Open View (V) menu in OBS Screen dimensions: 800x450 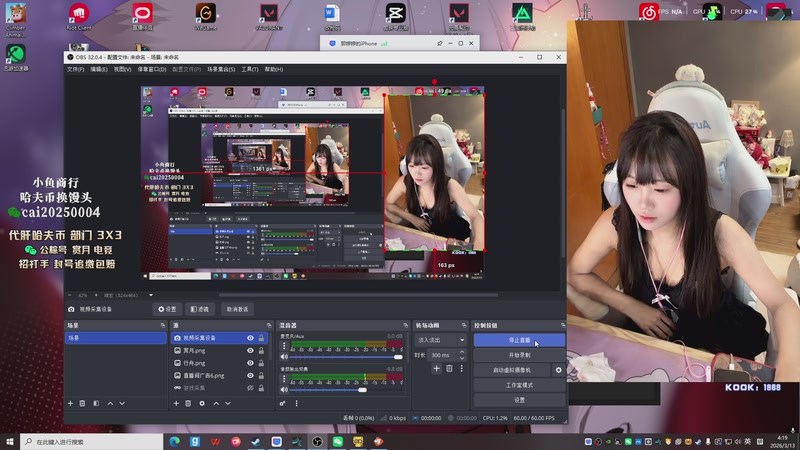(122, 69)
